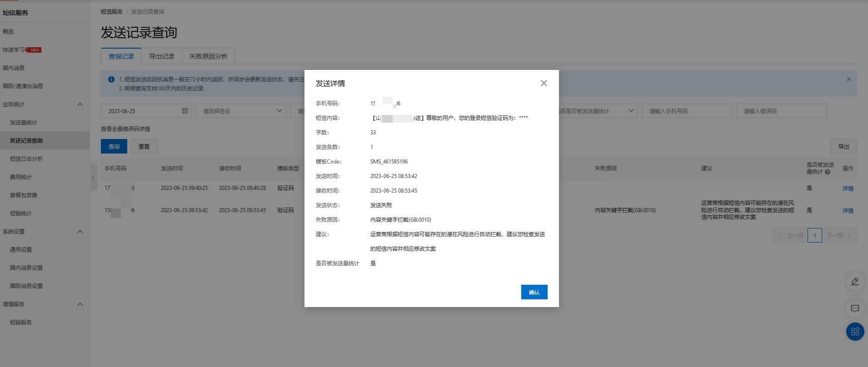Image resolution: width=868 pixels, height=367 pixels.
Task: Dismiss the info banner close icon
Action: click(x=848, y=79)
